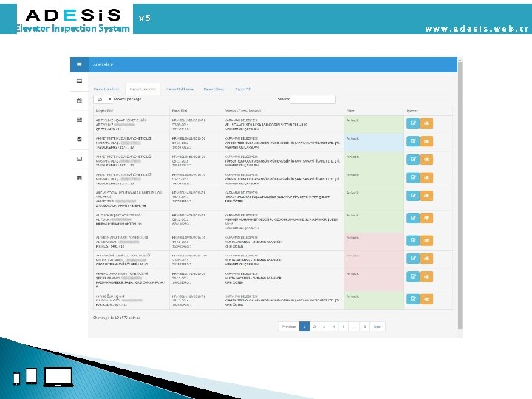The height and width of the screenshot is (399, 532).
Task: Click eye button in fourth table row
Action: pos(426,177)
